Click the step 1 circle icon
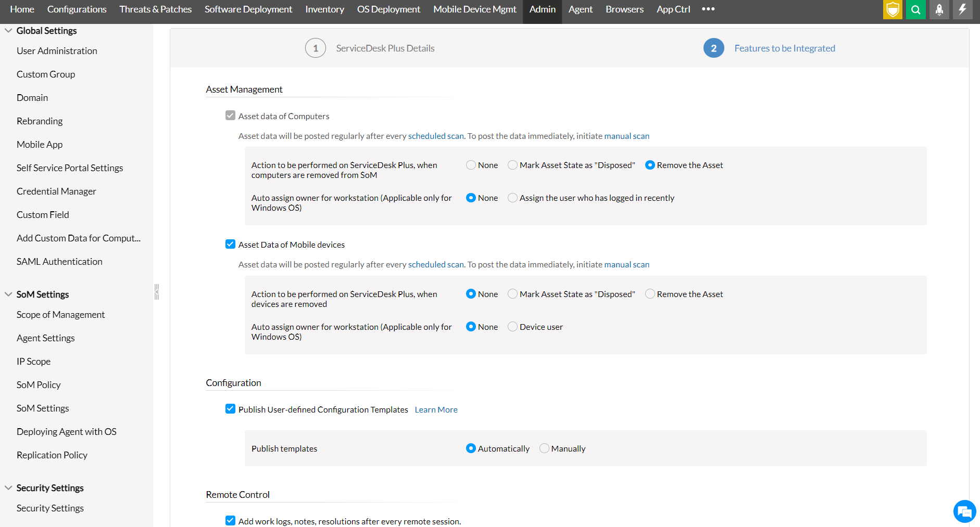The height and width of the screenshot is (527, 980). (316, 48)
